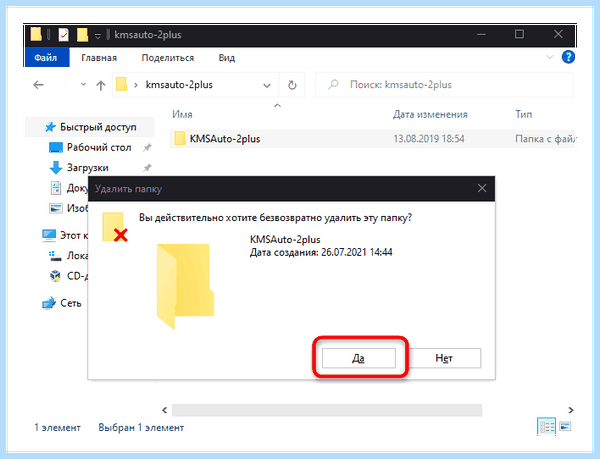Sort by Дата изменения column
The height and width of the screenshot is (459, 600).
(430, 114)
